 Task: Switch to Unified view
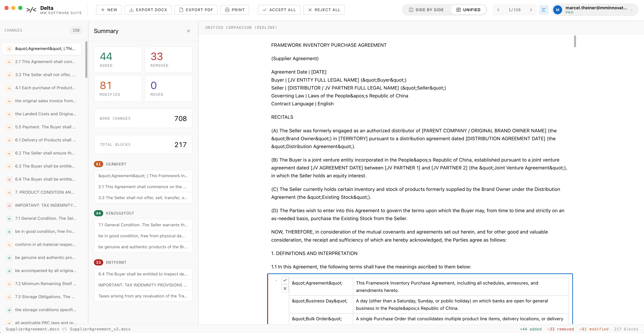(468, 10)
